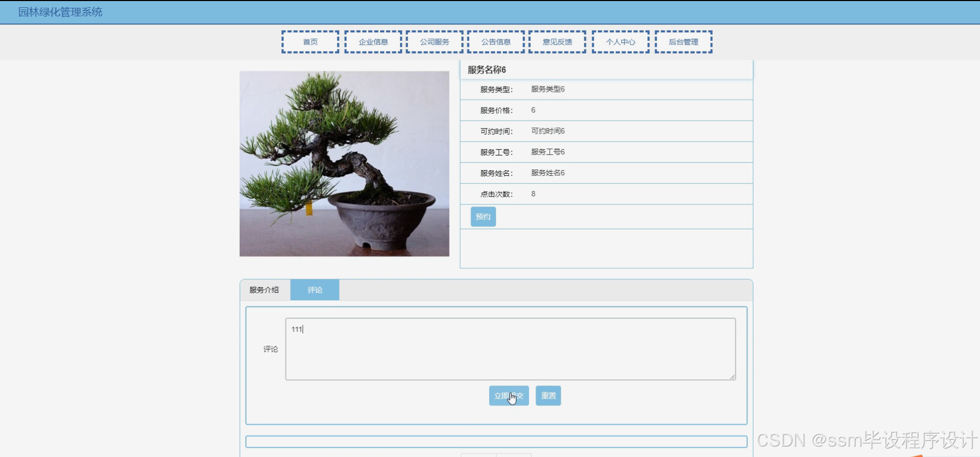The image size is (980, 457).
Task: Open the 企业信息 navigation item
Action: click(x=373, y=42)
